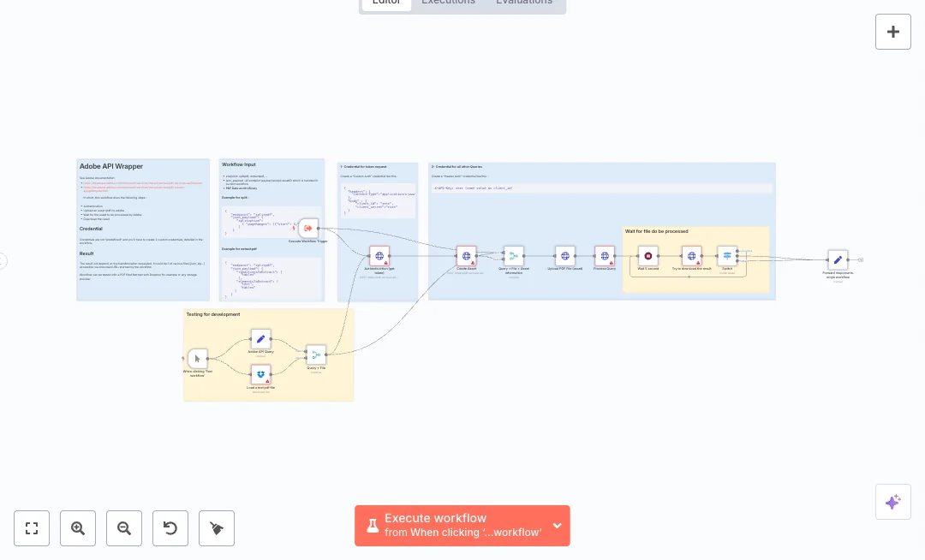Click the zoom to fit canvas icon
The image size is (925, 560).
click(x=32, y=528)
